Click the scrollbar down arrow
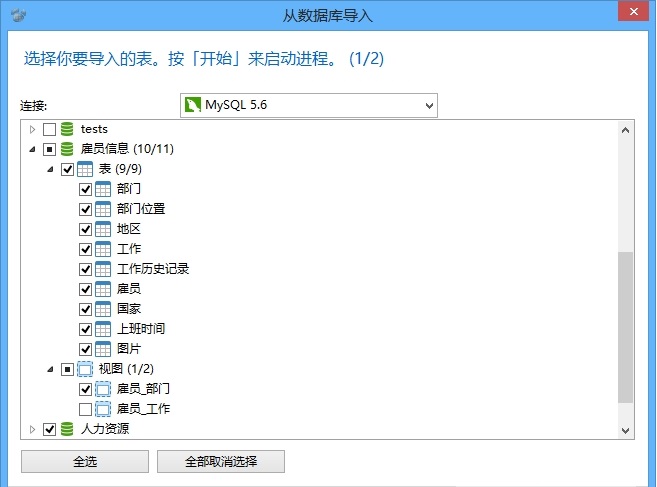 pyautogui.click(x=626, y=430)
